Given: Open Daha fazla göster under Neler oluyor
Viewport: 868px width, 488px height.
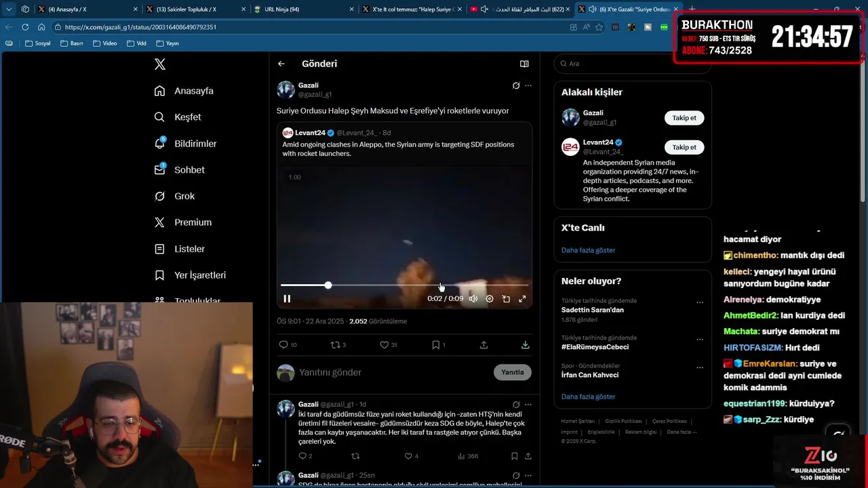Looking at the screenshot, I should coord(588,396).
